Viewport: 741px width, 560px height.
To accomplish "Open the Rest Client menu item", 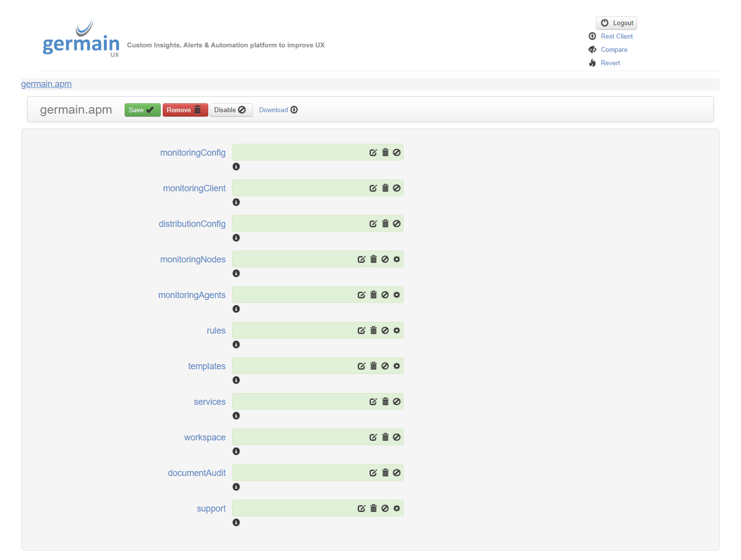I will click(x=616, y=36).
